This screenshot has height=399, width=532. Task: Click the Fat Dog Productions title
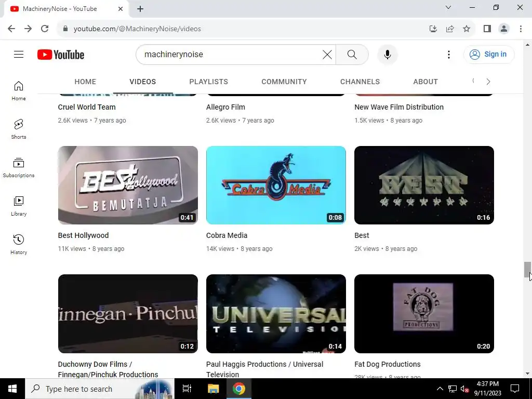point(388,364)
